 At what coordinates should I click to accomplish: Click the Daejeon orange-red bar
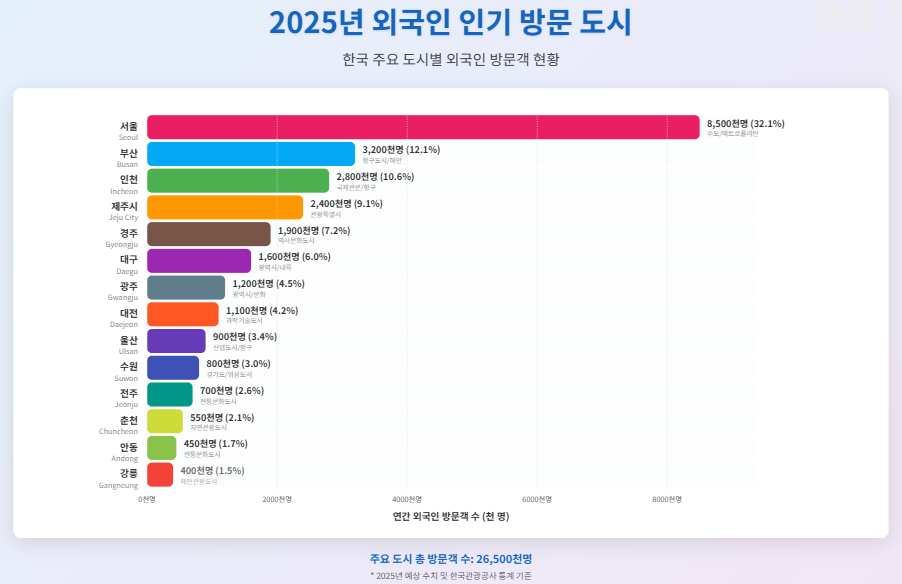tap(182, 315)
